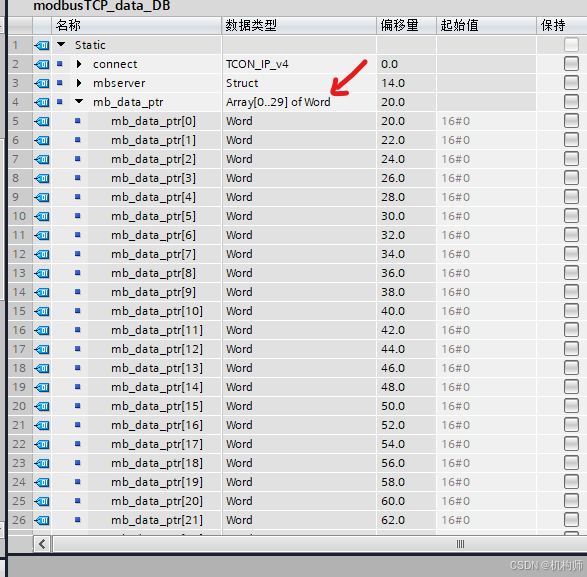Toggle retain checkbox for mb_data_ptr[15]
The width and height of the screenshot is (587, 577).
point(571,406)
